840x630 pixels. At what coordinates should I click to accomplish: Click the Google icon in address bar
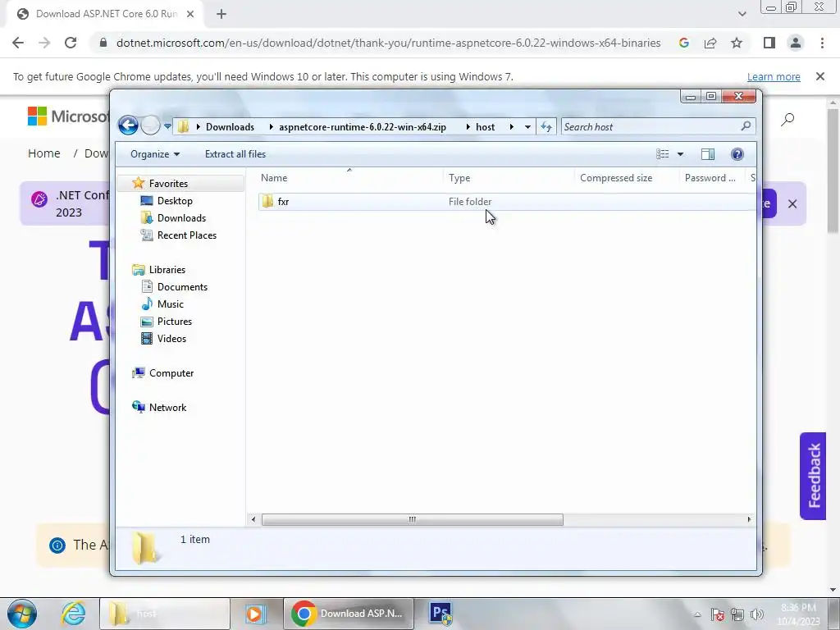coord(683,43)
